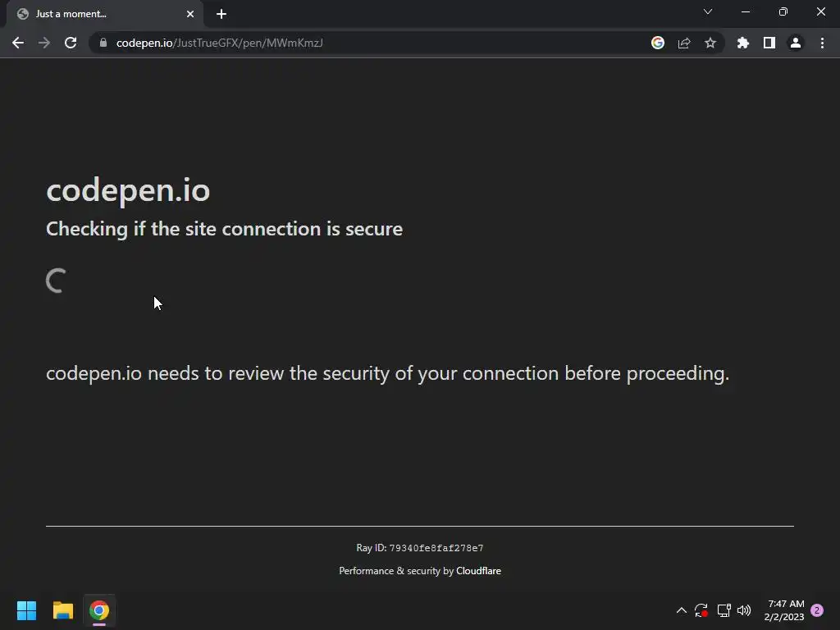Viewport: 840px width, 630px height.
Task: Click "Checking if the site connection is secure" text
Action: pyautogui.click(x=225, y=229)
